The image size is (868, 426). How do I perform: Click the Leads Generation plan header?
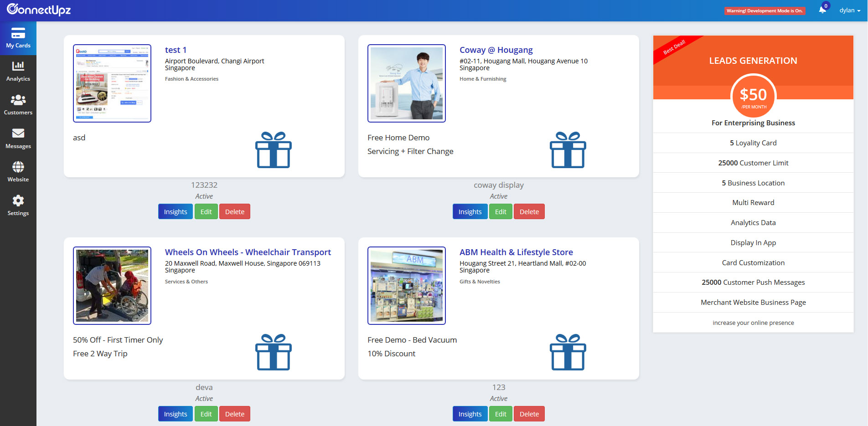(x=753, y=61)
